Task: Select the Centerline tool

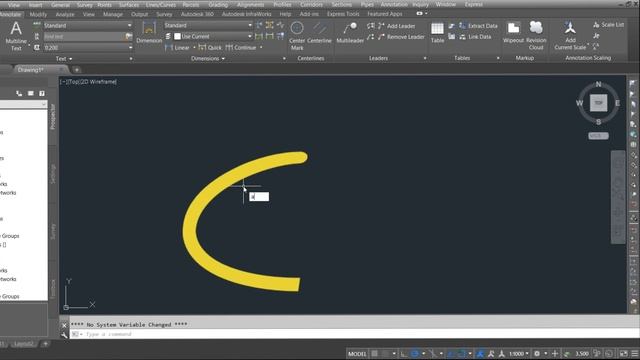Action: [x=319, y=33]
